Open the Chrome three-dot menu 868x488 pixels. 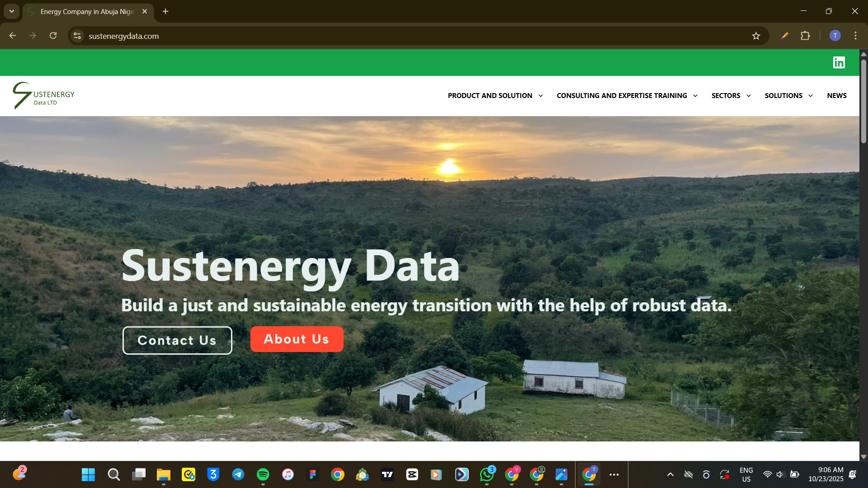(x=855, y=36)
